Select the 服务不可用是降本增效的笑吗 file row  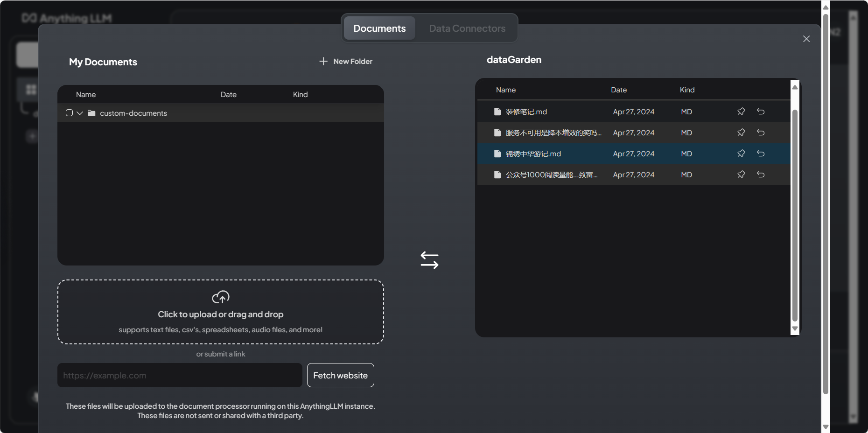tap(553, 133)
